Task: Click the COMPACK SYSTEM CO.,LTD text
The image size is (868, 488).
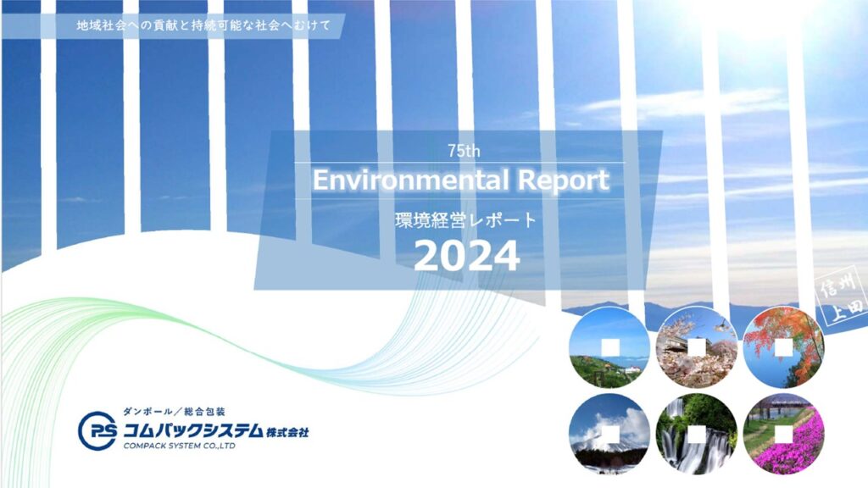Action: [179, 446]
